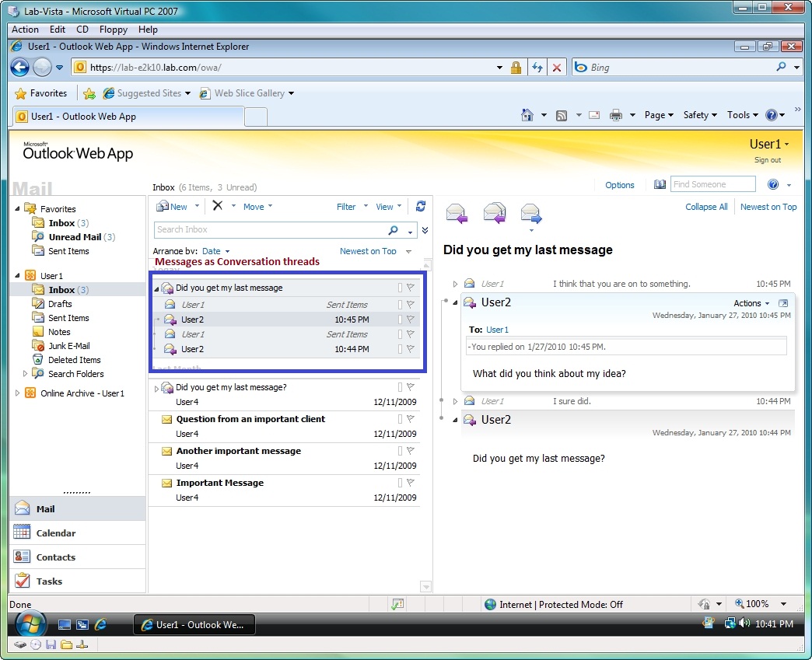Screen dimensions: 812x660
Task: Select the Reply All envelope icon
Action: pyautogui.click(x=494, y=213)
